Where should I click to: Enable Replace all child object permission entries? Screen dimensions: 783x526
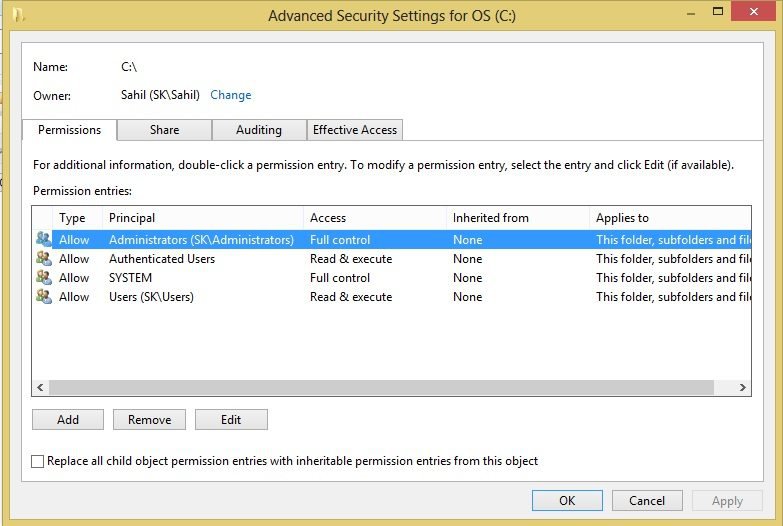[38, 462]
